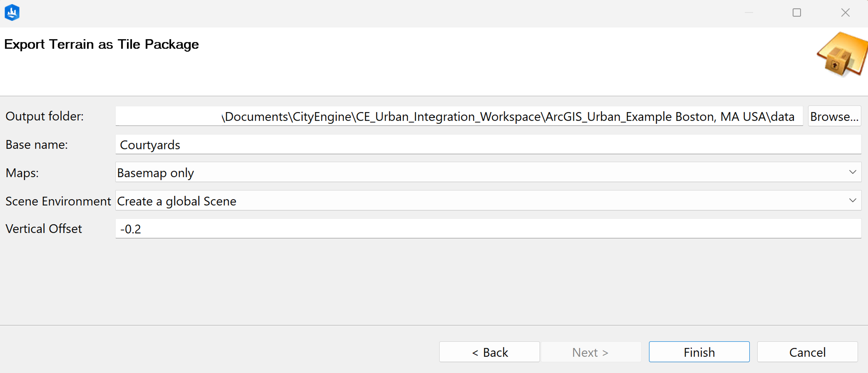This screenshot has height=373, width=868.
Task: Cancel the terrain export dialog
Action: [x=807, y=352]
